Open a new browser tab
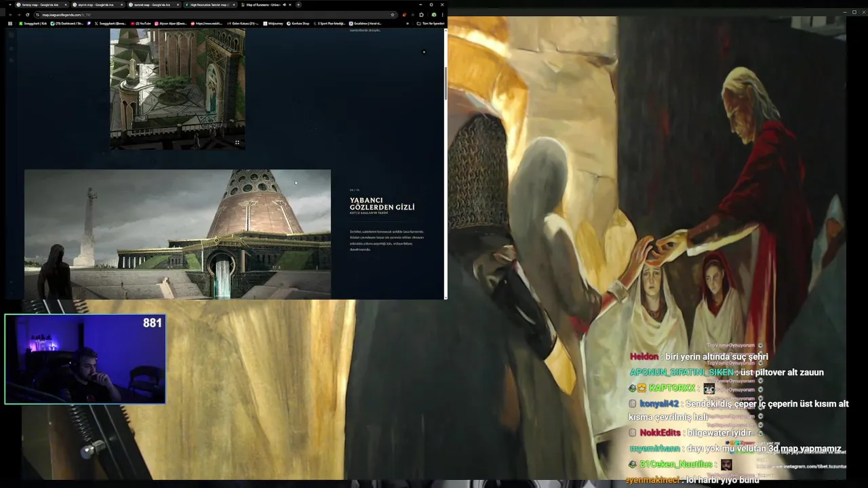The width and height of the screenshot is (868, 488). pos(298,5)
